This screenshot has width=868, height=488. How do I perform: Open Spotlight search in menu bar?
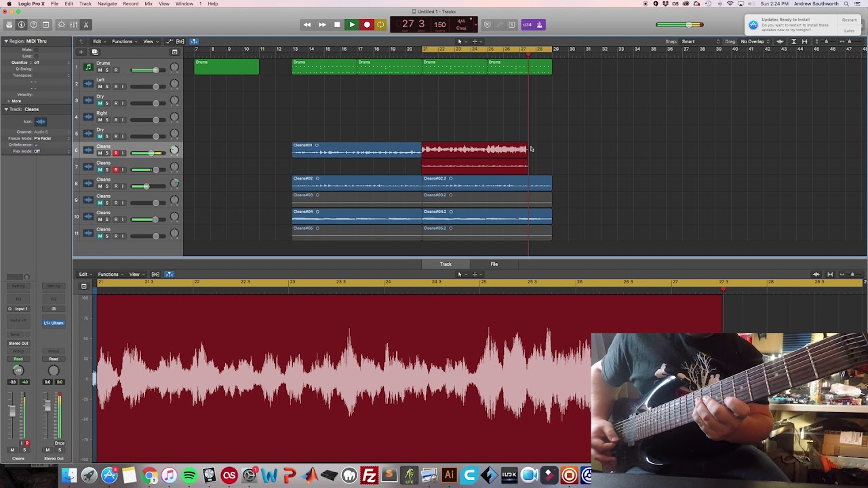[x=847, y=3]
